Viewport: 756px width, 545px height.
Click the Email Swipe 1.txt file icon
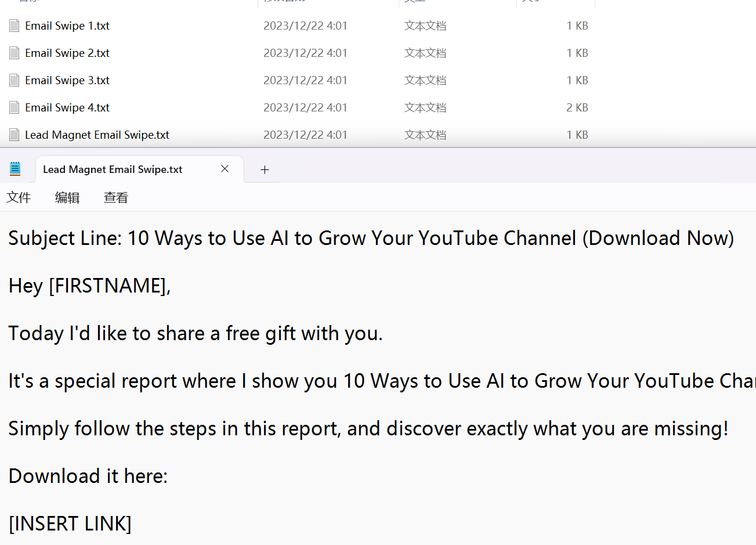click(15, 26)
